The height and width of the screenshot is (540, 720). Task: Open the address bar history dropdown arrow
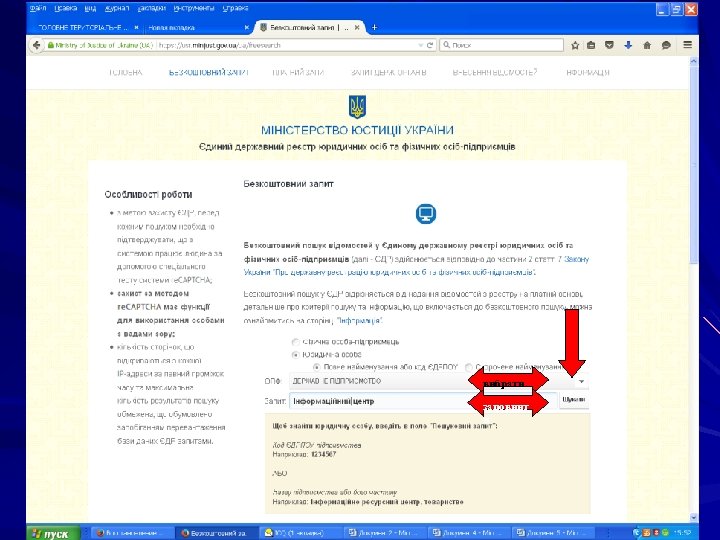(421, 45)
